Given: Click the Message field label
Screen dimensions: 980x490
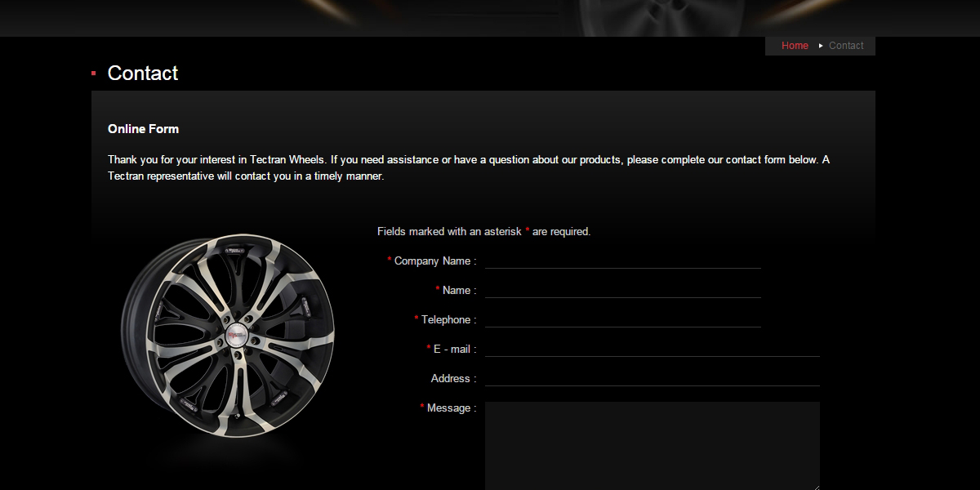Looking at the screenshot, I should (448, 408).
